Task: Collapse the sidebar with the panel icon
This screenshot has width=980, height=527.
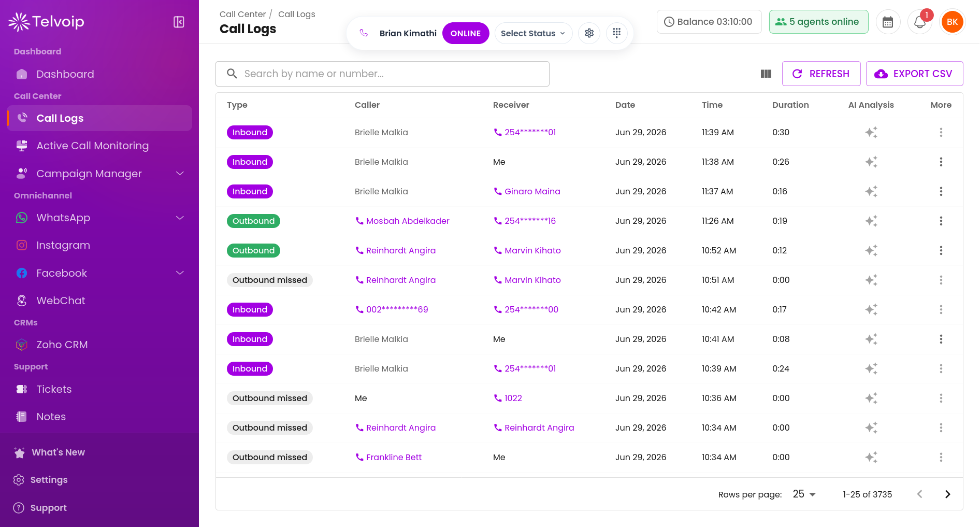Action: click(x=179, y=22)
